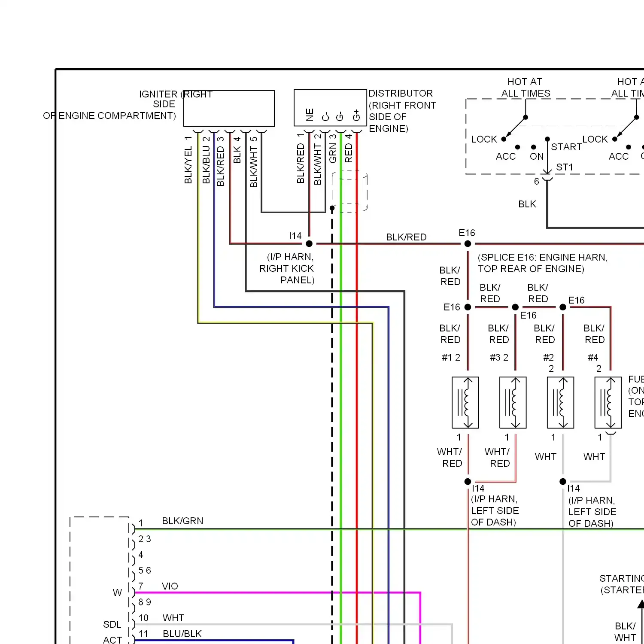Viewport: 644px width, 644px height.
Task: Click the 'BLK/BLU 2' igniter wire label
Action: [206, 160]
